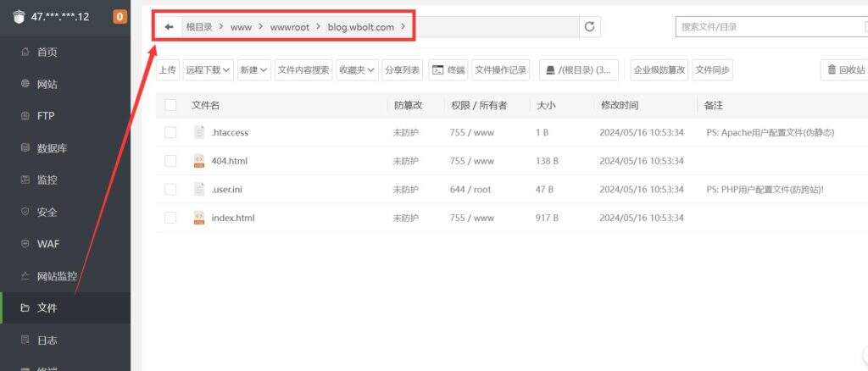
Task: Click the .htaccess file icon
Action: coord(199,132)
